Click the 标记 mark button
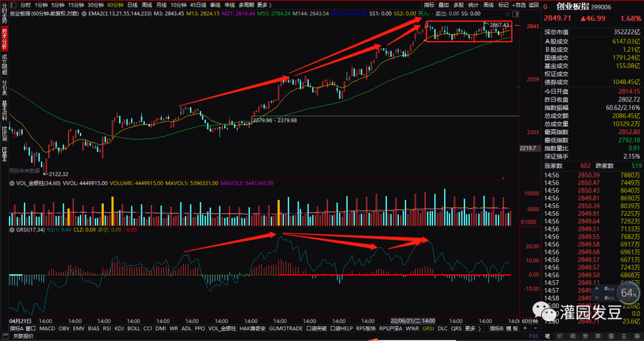 pos(503,5)
